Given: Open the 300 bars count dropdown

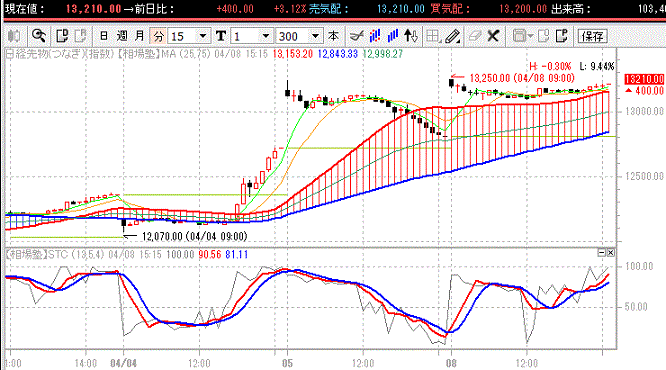Looking at the screenshot, I should click(315, 36).
